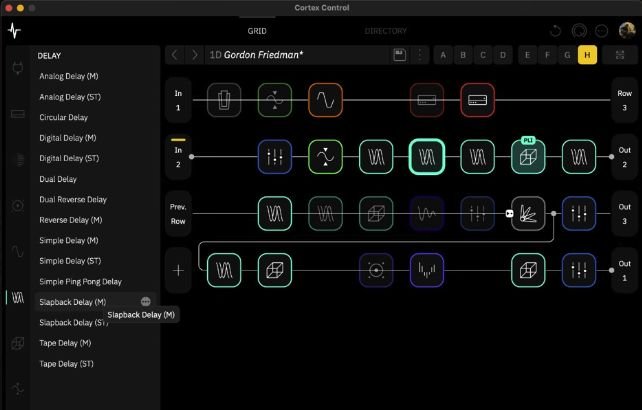Image resolution: width=642 pixels, height=410 pixels.
Task: Click the Out 2 output selector
Action: coord(624,157)
